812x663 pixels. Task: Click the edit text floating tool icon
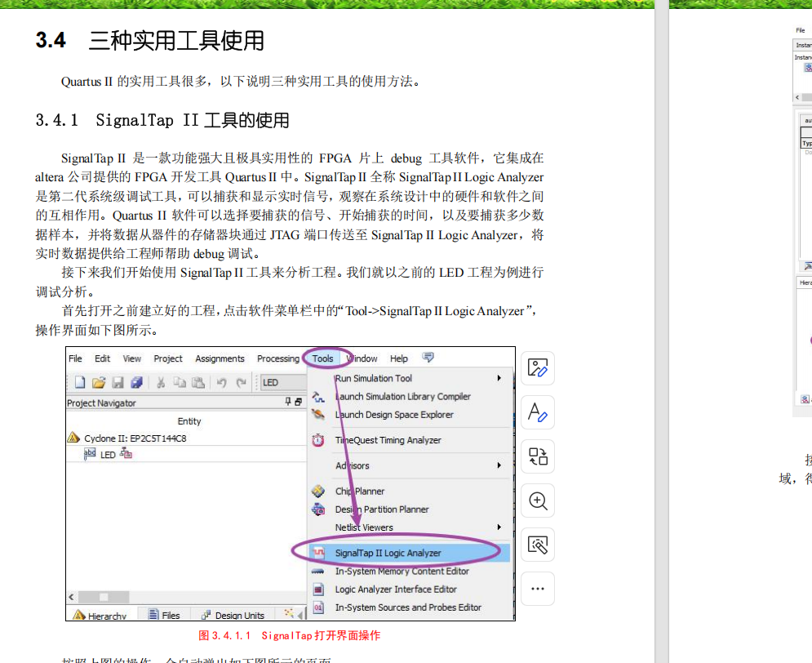(x=538, y=412)
